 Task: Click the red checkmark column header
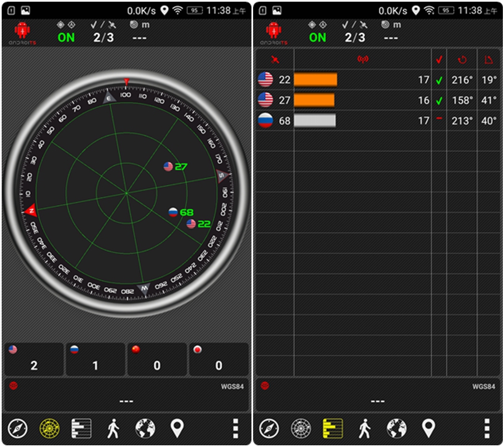click(x=439, y=60)
